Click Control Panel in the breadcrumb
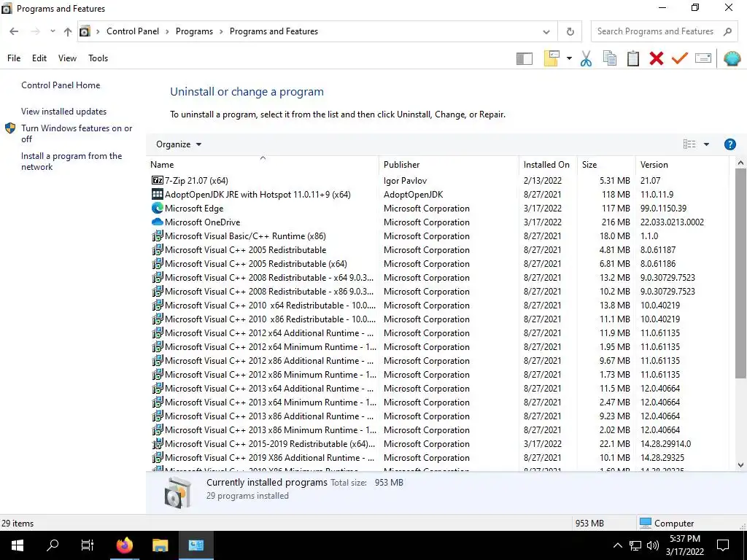The image size is (747, 560). (133, 31)
